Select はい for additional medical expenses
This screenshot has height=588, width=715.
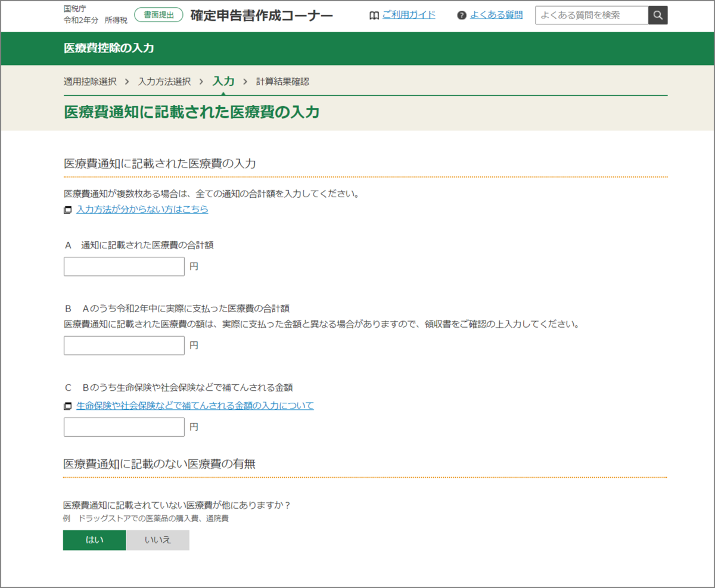94,540
